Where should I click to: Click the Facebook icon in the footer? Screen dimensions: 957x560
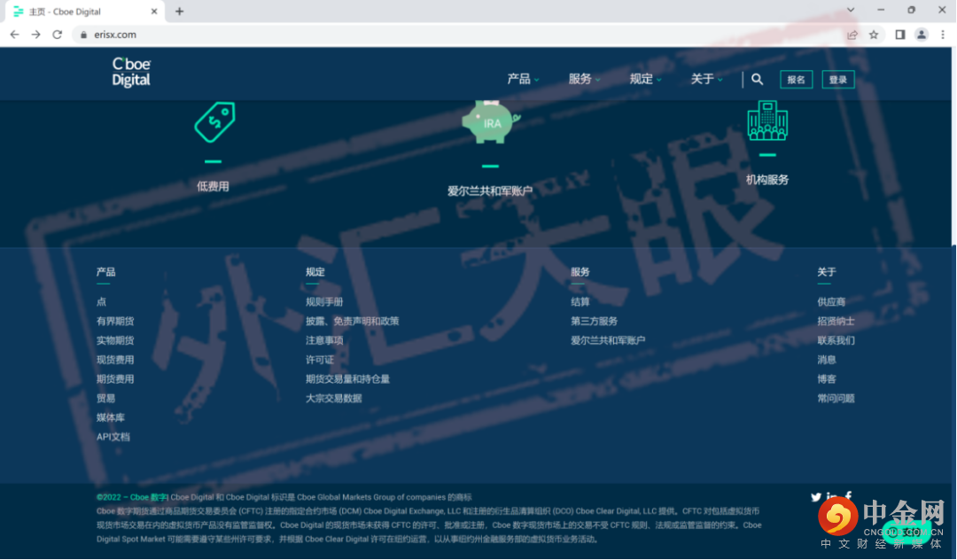coord(848,497)
